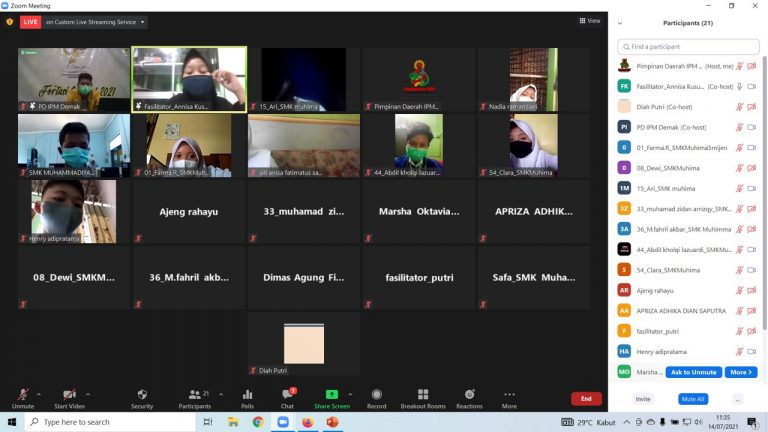Select the Diah Putri video tile
This screenshot has width=768, height=432.
304,344
